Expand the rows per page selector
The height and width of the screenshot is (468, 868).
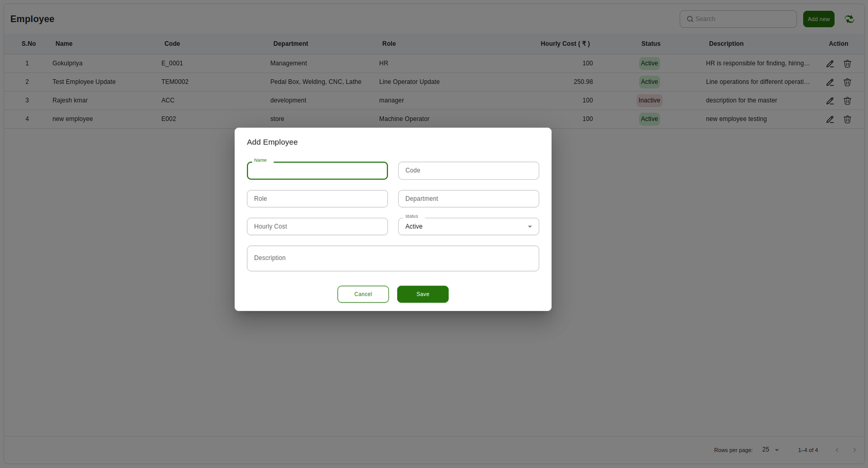770,450
